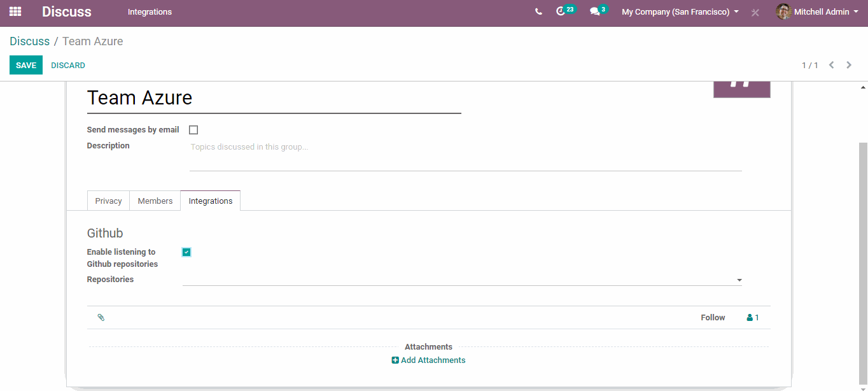The height and width of the screenshot is (391, 868).
Task: Click the Add Attachments link
Action: click(x=428, y=360)
